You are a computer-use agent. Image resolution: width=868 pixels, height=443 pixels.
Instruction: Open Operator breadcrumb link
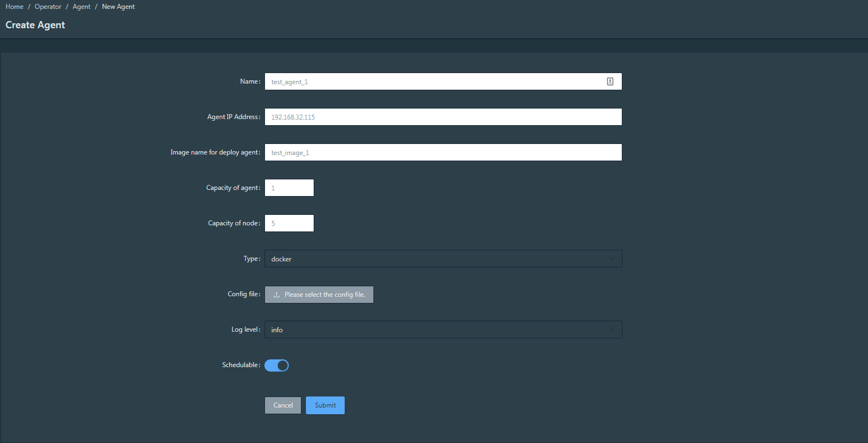(48, 7)
